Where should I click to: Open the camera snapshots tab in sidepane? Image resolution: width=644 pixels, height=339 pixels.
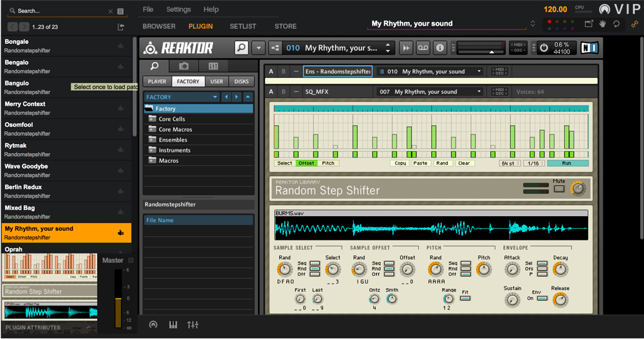click(183, 66)
